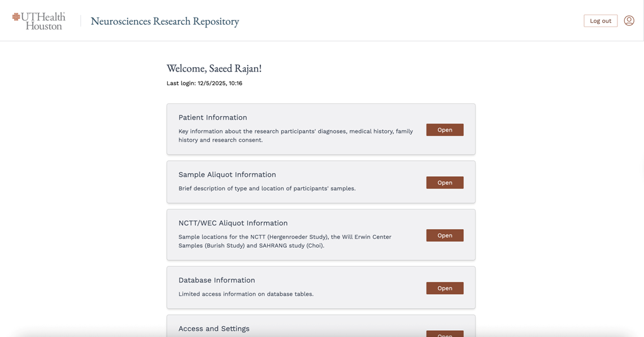
Task: Open the Sample Aliquot Information section
Action: [x=445, y=183]
